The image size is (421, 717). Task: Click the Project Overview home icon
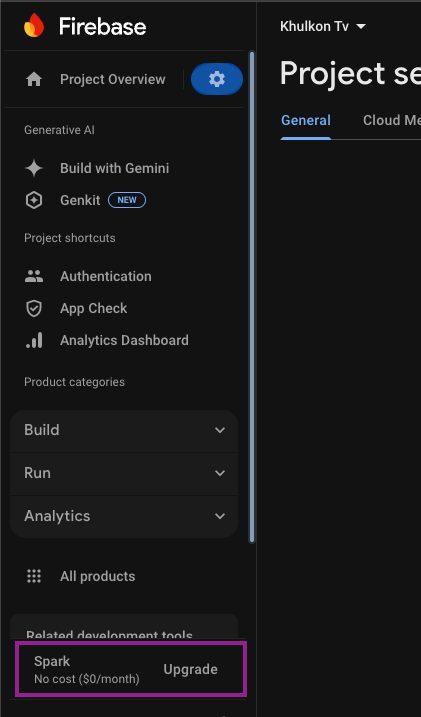34,80
